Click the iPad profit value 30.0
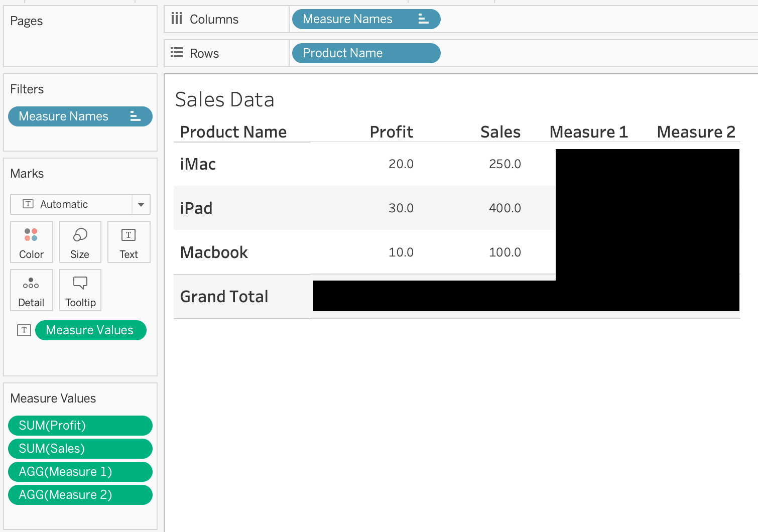The width and height of the screenshot is (758, 532). click(x=401, y=208)
